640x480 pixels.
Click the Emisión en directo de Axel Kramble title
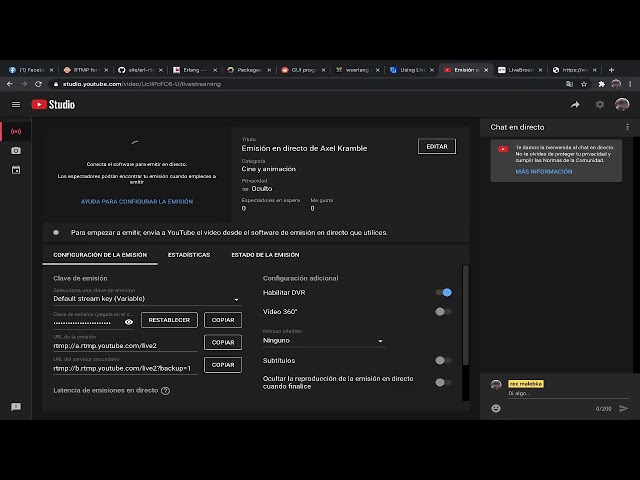(x=304, y=148)
